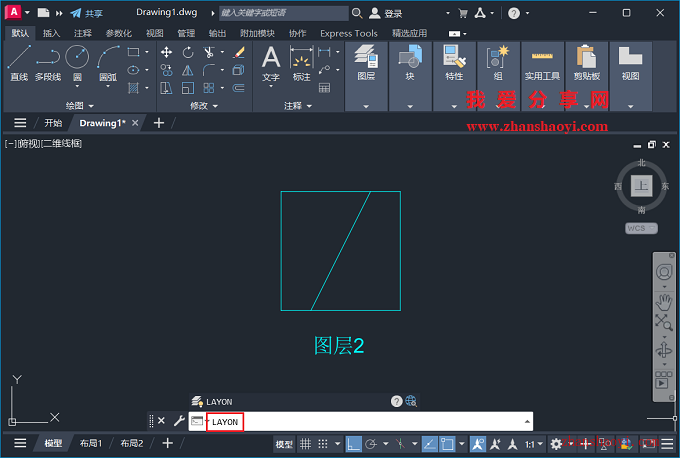The height and width of the screenshot is (458, 680).
Task: Toggle annotation visibility icon in status bar
Action: [x=478, y=444]
